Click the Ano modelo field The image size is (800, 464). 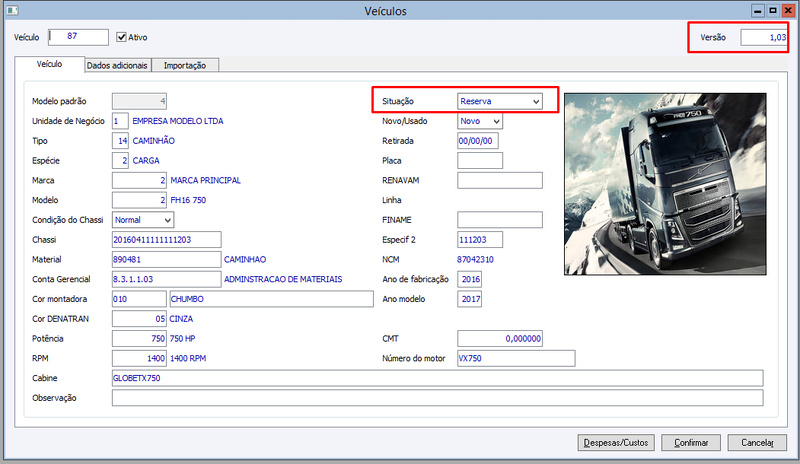coord(469,299)
